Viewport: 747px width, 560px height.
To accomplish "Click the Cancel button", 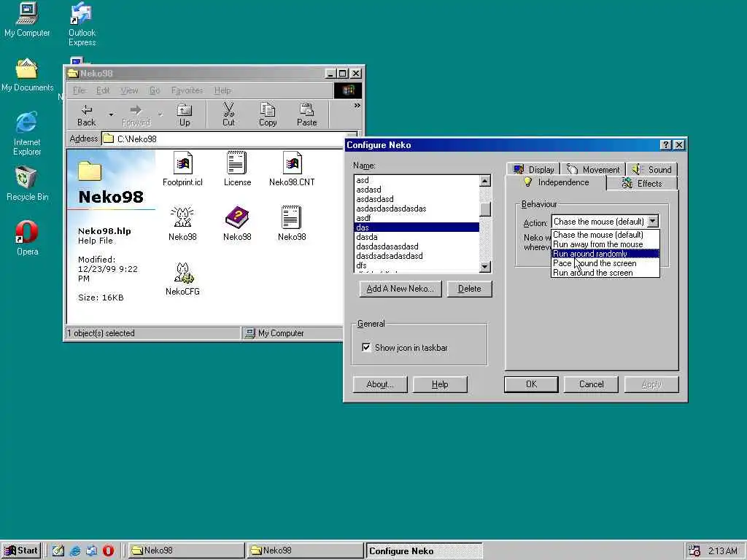I will (591, 384).
